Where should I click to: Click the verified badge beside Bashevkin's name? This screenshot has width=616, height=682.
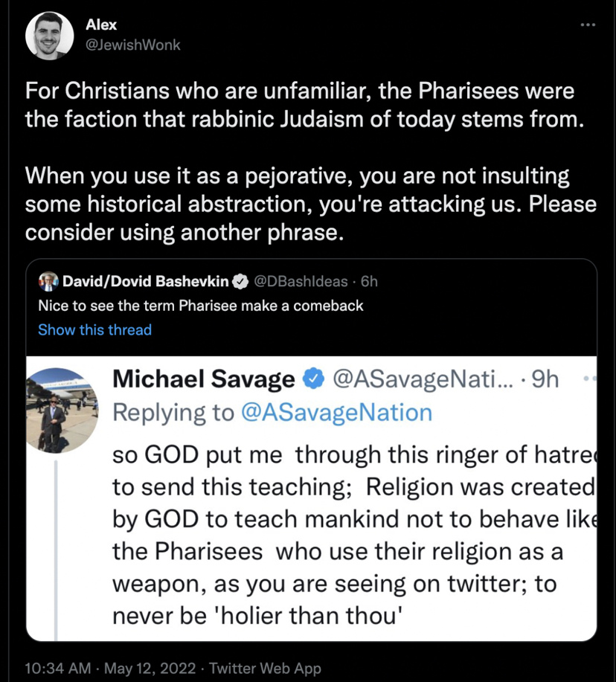240,282
